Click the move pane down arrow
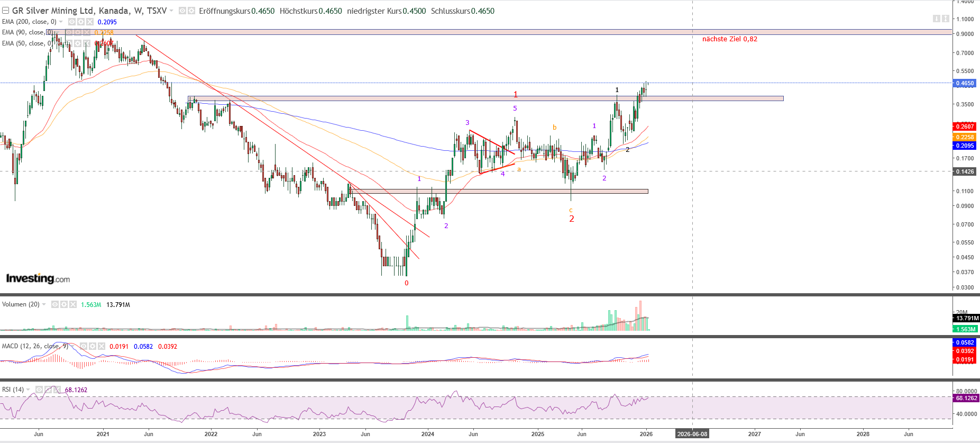This screenshot has height=443, width=980. tap(937, 19)
